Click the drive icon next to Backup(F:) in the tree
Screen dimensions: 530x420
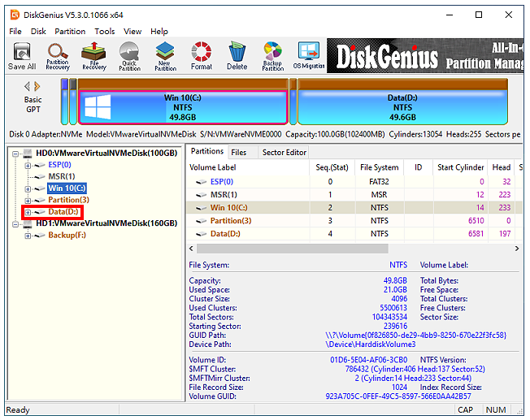click(40, 236)
